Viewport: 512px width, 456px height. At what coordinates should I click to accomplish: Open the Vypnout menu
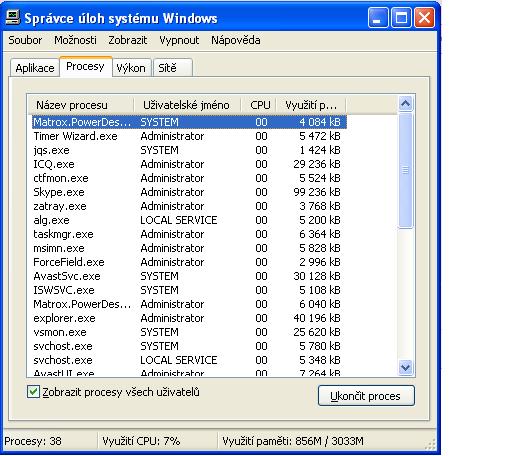[x=179, y=40]
